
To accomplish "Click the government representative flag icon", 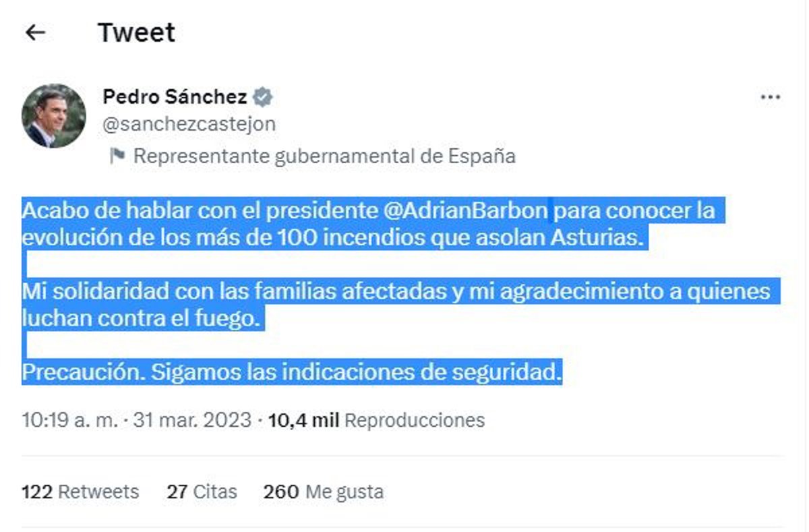I will click(x=117, y=156).
